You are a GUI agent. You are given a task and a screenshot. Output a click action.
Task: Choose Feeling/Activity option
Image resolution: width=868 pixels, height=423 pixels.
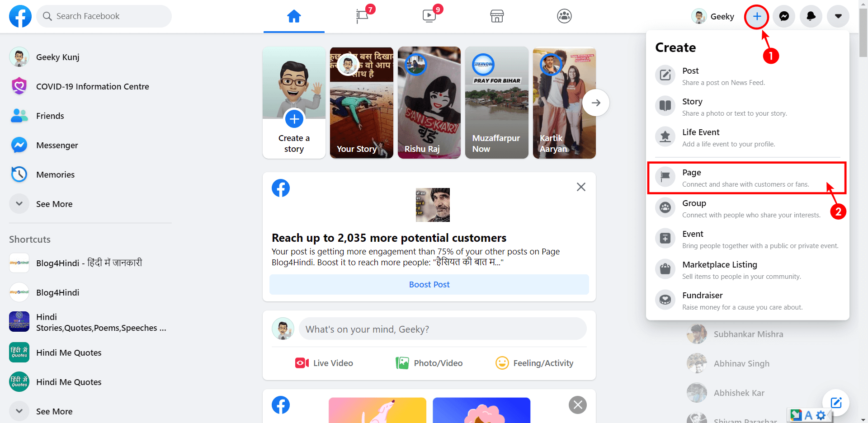[x=534, y=363]
